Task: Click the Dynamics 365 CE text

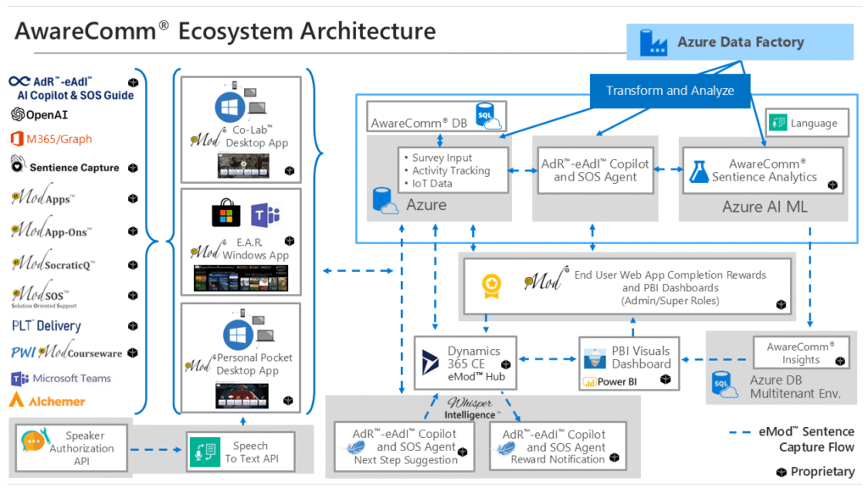Action: (x=473, y=358)
